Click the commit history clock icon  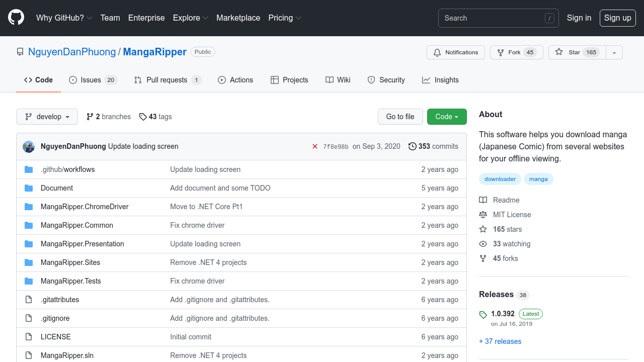413,146
